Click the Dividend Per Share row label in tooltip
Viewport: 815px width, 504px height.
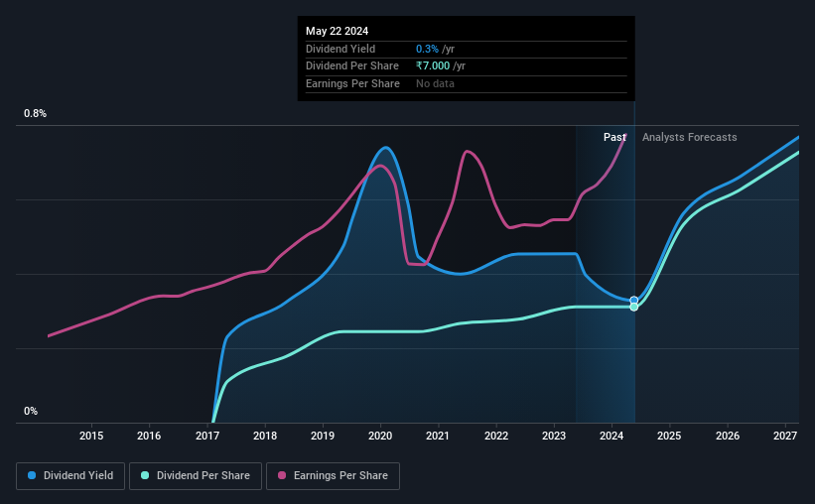pos(352,66)
